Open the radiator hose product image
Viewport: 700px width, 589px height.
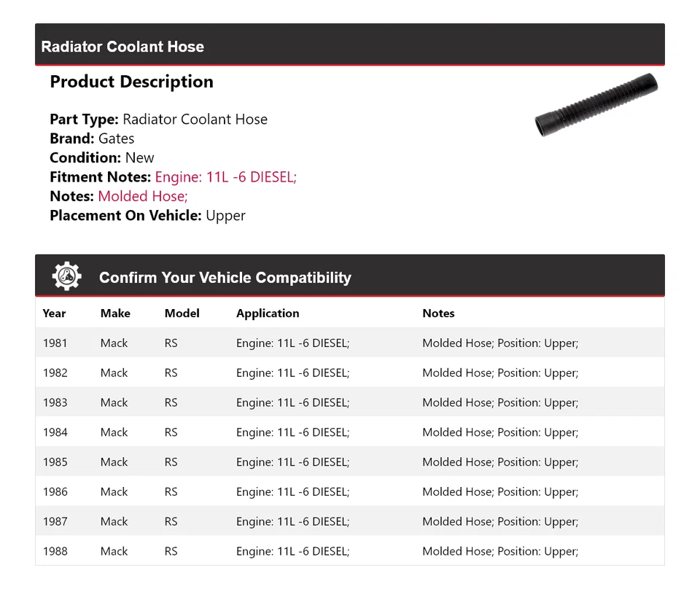click(596, 105)
